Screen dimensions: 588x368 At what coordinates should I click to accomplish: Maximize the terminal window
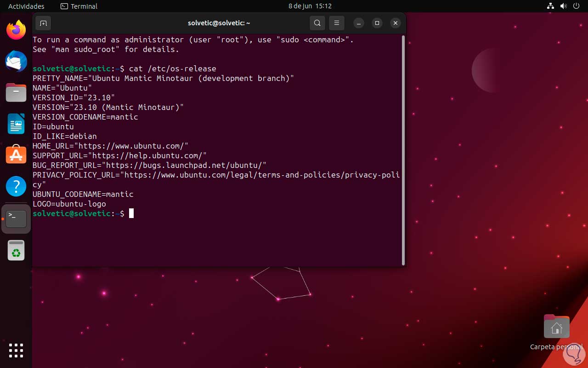tap(377, 23)
